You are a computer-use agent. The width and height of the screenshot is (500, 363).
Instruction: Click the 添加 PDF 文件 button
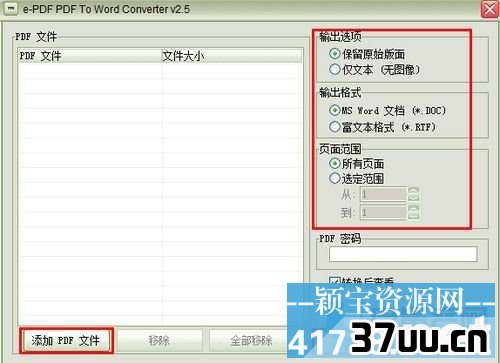[66, 340]
